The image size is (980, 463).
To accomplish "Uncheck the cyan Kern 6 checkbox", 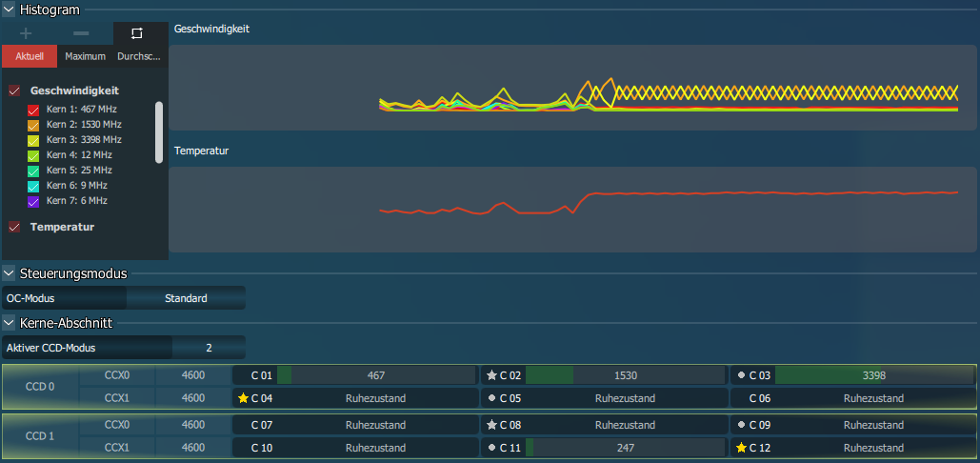I will 33,186.
